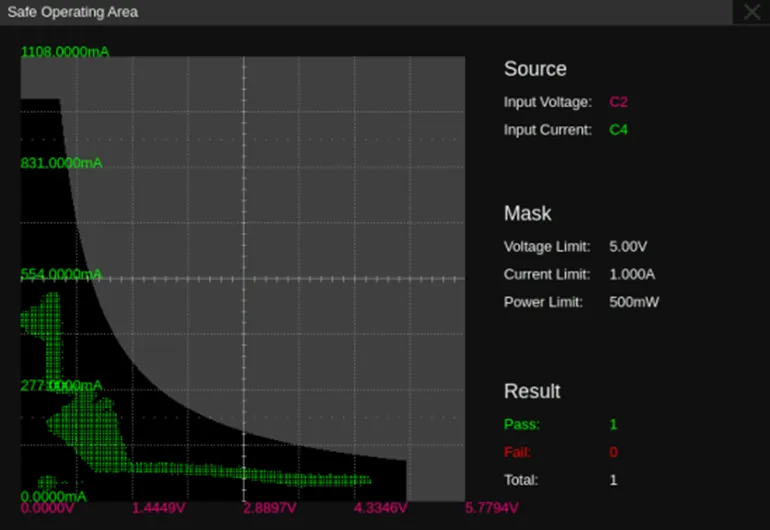Screen dimensions: 770x530
Task: Click the 1.000A current limit value
Action: tap(632, 274)
